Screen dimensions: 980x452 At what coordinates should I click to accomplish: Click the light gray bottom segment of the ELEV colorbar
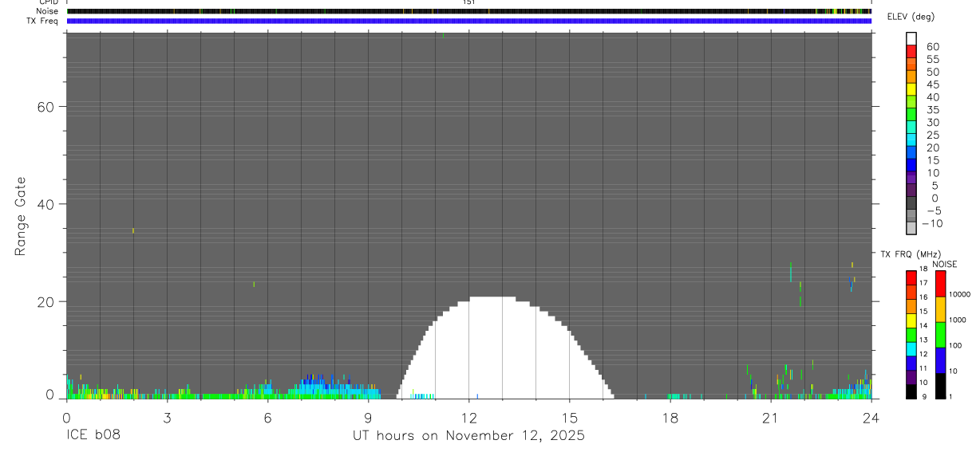pos(911,228)
